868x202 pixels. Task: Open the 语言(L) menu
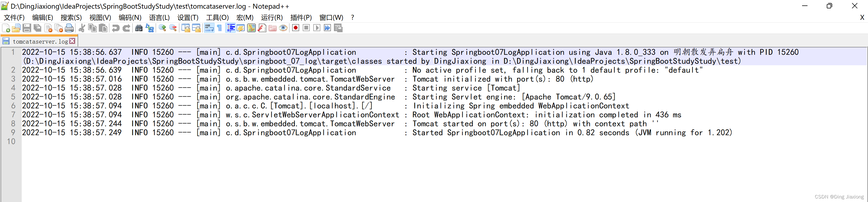click(159, 18)
